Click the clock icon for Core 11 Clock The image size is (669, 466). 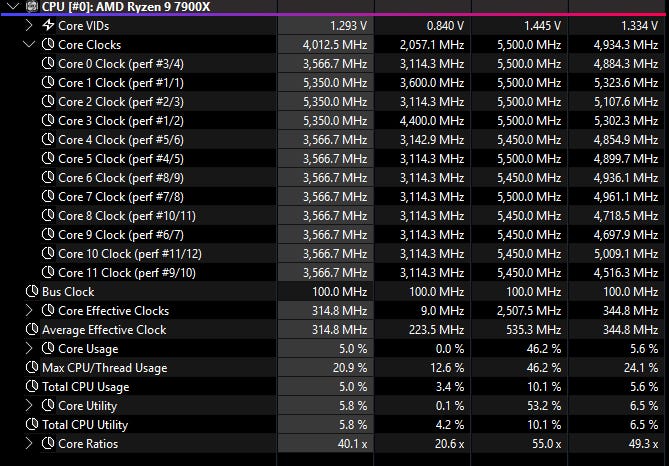(x=48, y=272)
